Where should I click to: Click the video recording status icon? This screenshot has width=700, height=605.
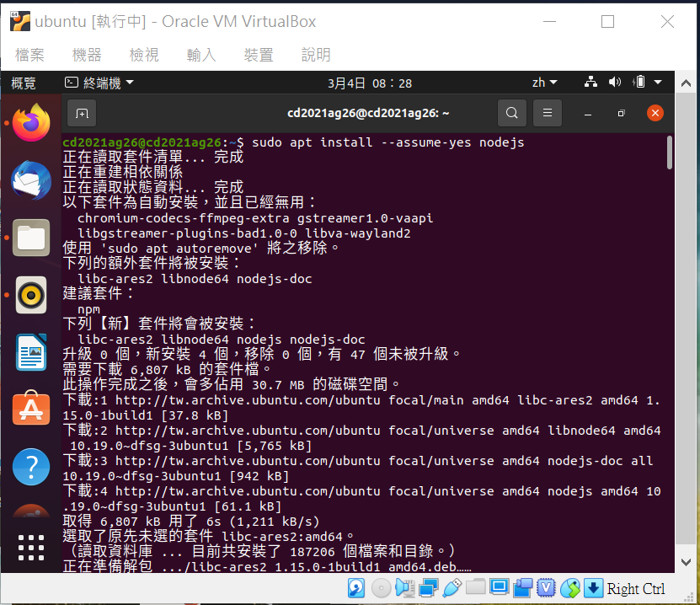(523, 588)
